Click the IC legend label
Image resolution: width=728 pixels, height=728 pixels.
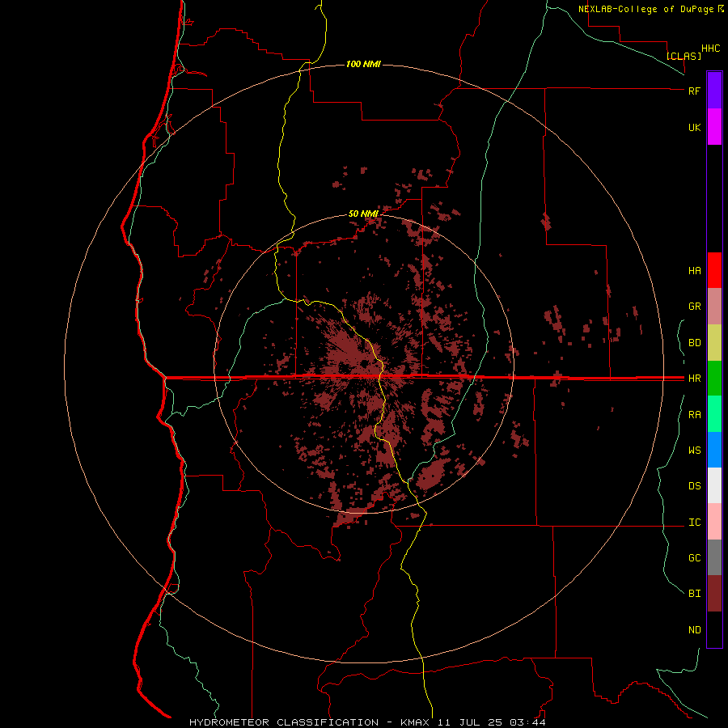694,523
